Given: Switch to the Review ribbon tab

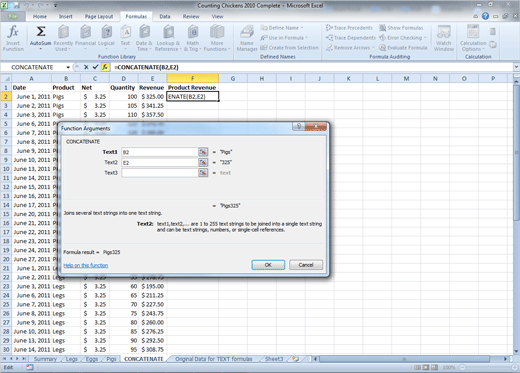Looking at the screenshot, I should tap(191, 16).
